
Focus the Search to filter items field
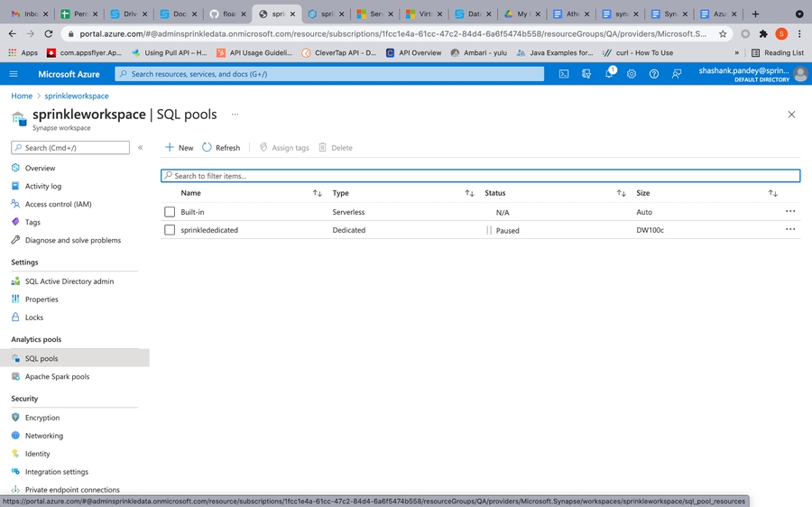(x=480, y=176)
